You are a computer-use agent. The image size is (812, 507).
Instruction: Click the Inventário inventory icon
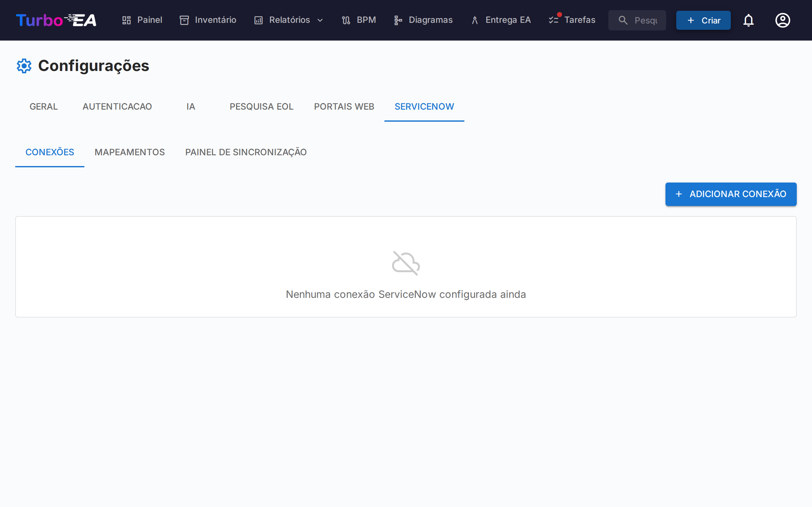coord(185,20)
